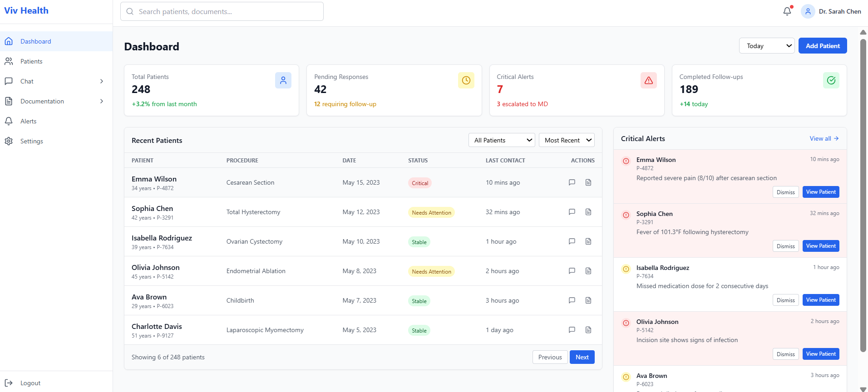Click the yellow alert icon beside Isabella Rodriguez
Screen dimensions: 868x392
[626, 269]
